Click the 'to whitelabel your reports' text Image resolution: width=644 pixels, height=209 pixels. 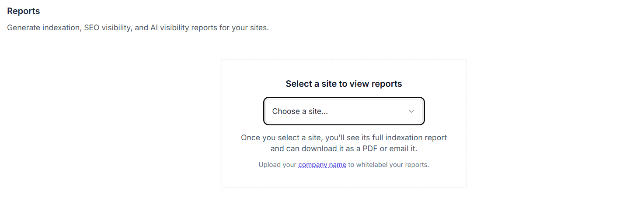click(389, 165)
